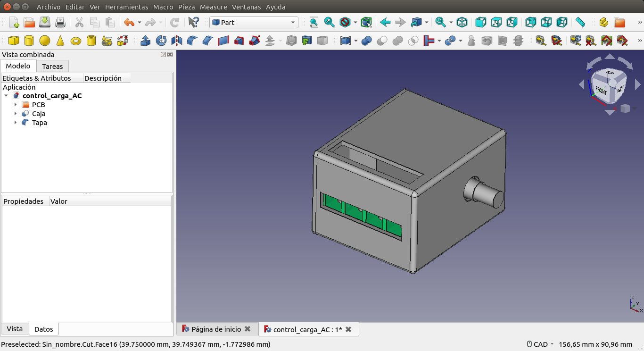The height and width of the screenshot is (351, 644).
Task: Click the What's This help cursor icon
Action: (193, 22)
